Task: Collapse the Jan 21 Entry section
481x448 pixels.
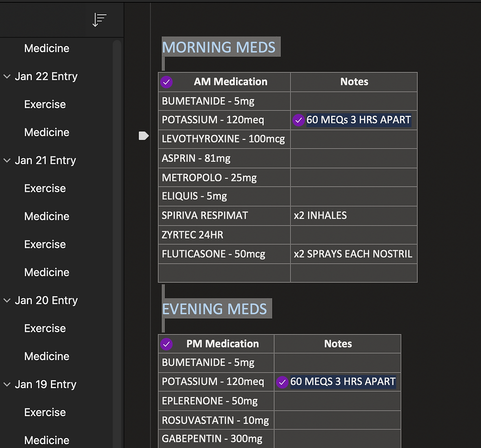Action: pos(7,160)
